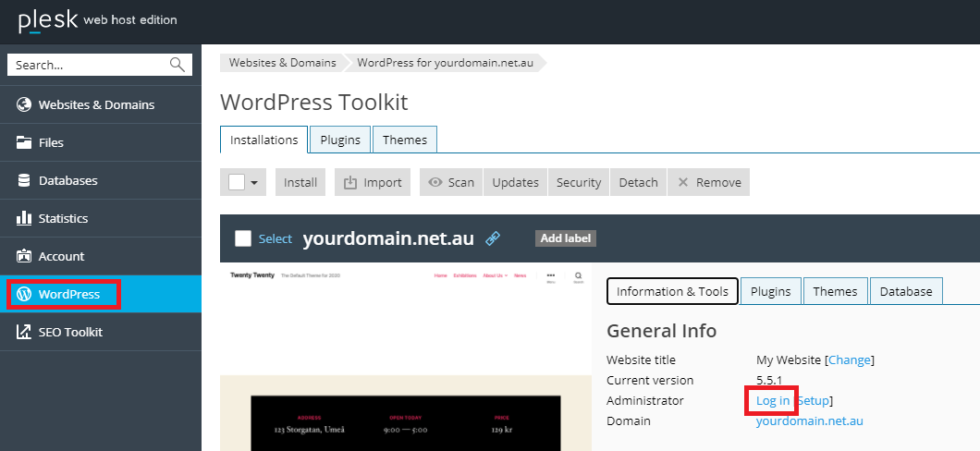The height and width of the screenshot is (451, 980).
Task: Click the X icon on Remove
Action: coord(683,182)
